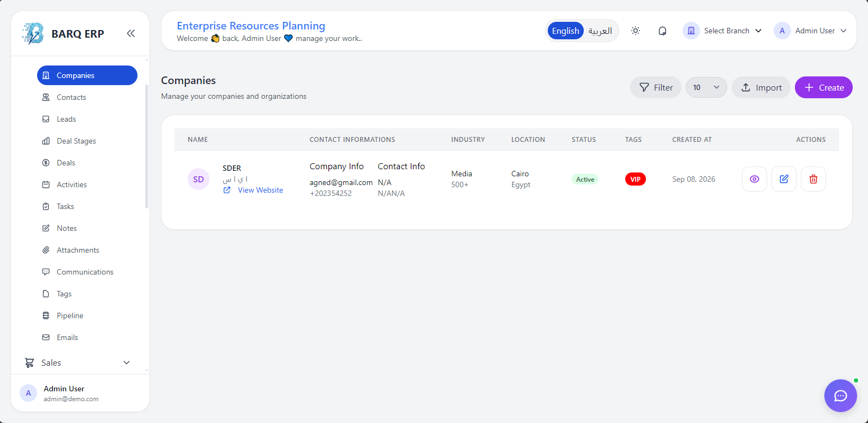
Task: Open the Admin User account menu
Action: [811, 31]
